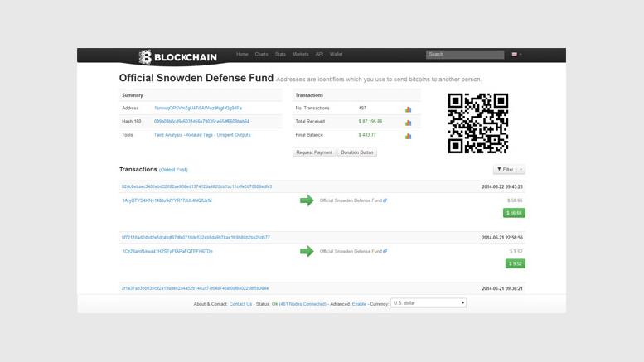Click Enable advanced link in footer

(x=359, y=304)
